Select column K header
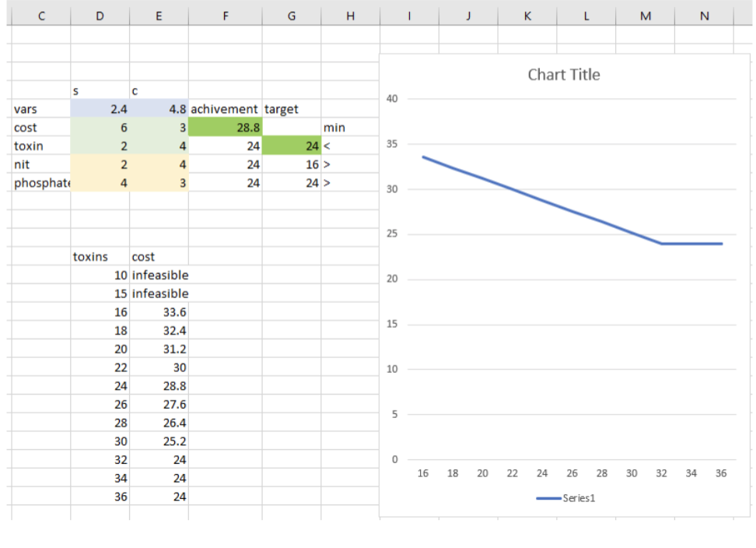The width and height of the screenshot is (756, 548). point(527,16)
